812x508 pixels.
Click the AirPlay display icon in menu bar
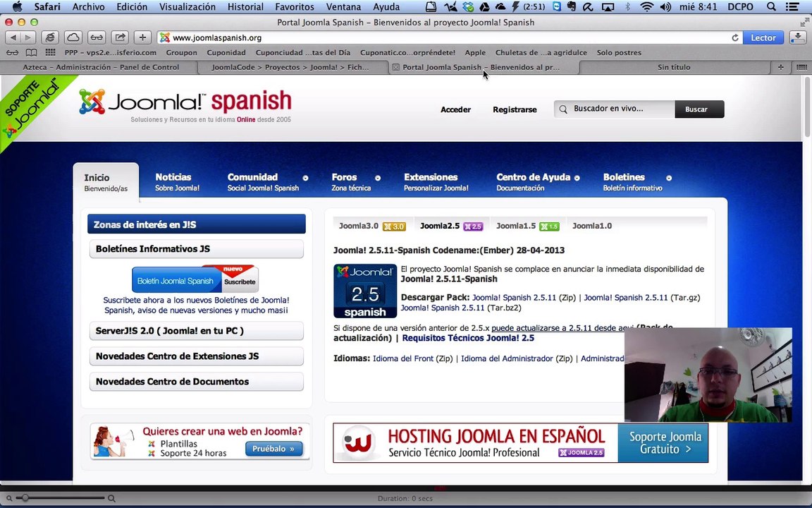click(x=608, y=7)
